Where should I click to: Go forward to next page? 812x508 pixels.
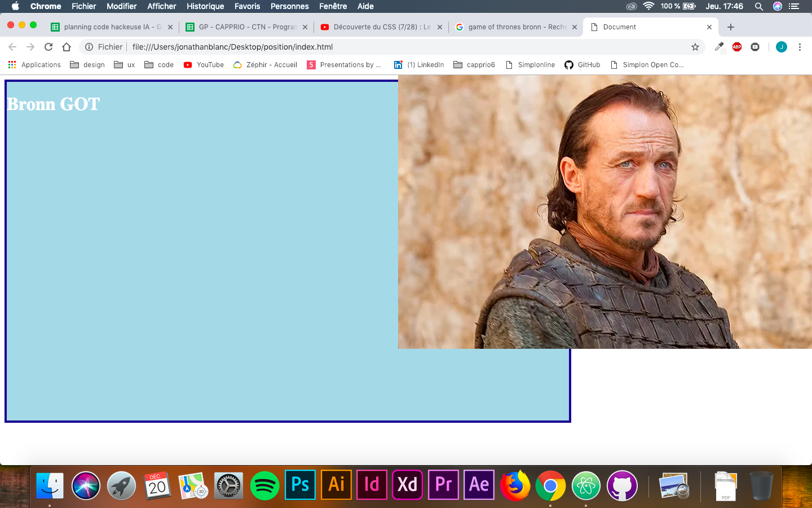point(30,47)
